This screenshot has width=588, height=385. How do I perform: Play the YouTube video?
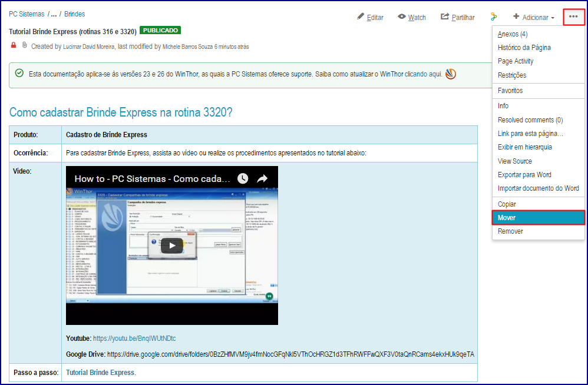tap(172, 245)
